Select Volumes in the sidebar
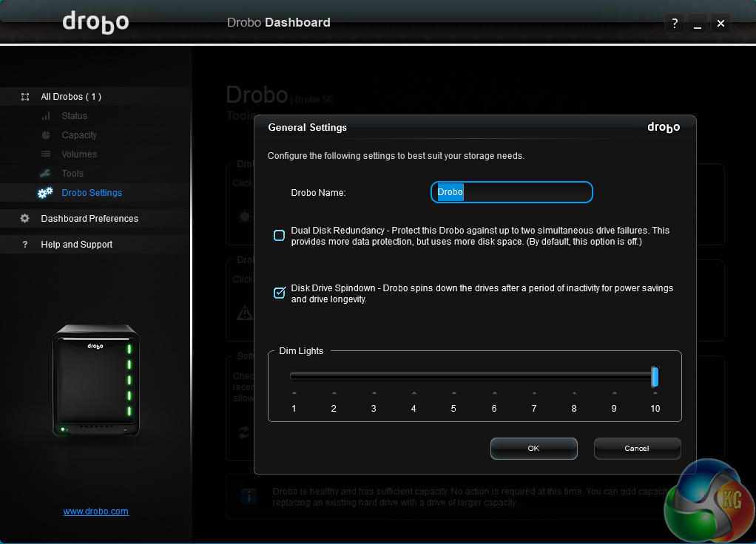This screenshot has width=756, height=544. coord(79,154)
